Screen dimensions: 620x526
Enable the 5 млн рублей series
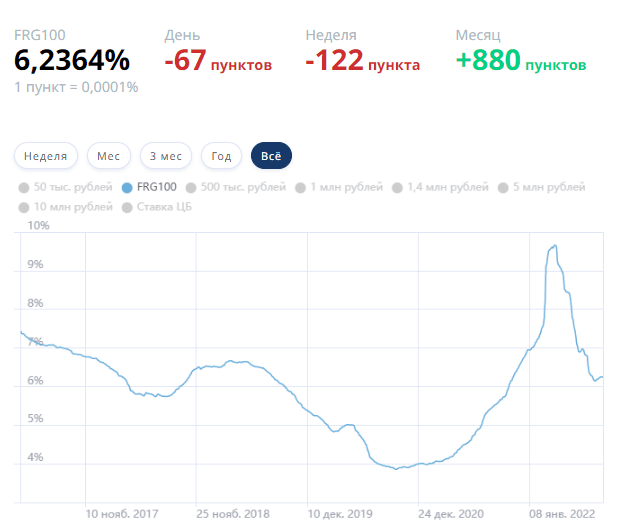point(542,187)
